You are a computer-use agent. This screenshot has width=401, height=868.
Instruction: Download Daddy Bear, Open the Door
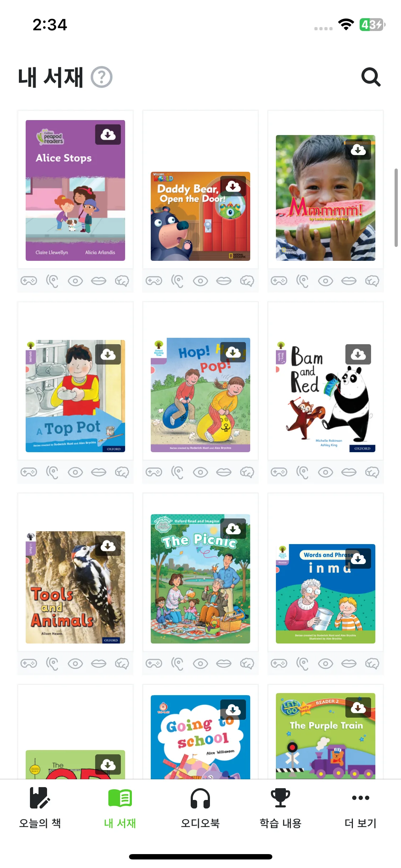pos(233,186)
